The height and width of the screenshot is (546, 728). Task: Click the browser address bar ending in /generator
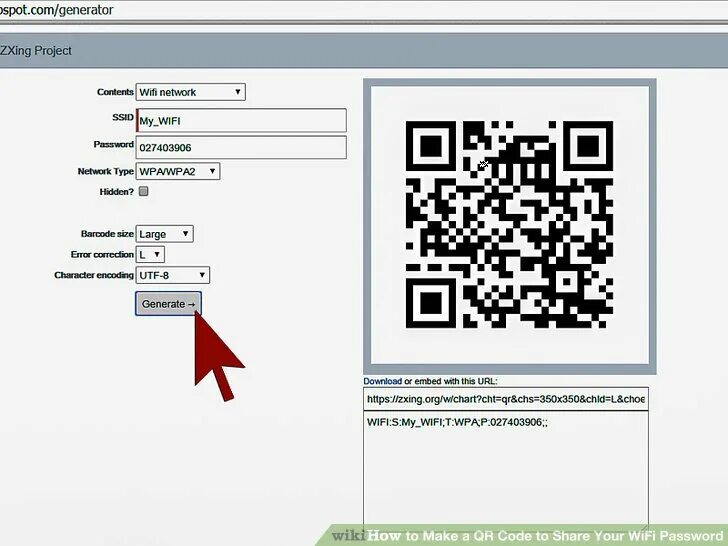pyautogui.click(x=364, y=10)
